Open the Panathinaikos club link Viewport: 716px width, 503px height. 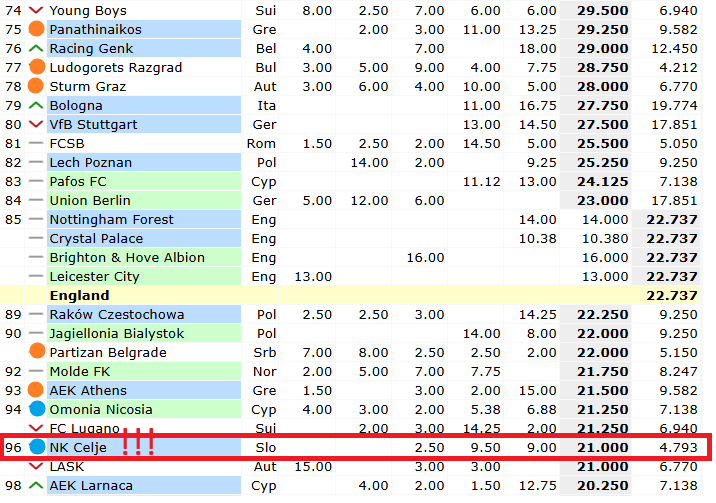95,29
